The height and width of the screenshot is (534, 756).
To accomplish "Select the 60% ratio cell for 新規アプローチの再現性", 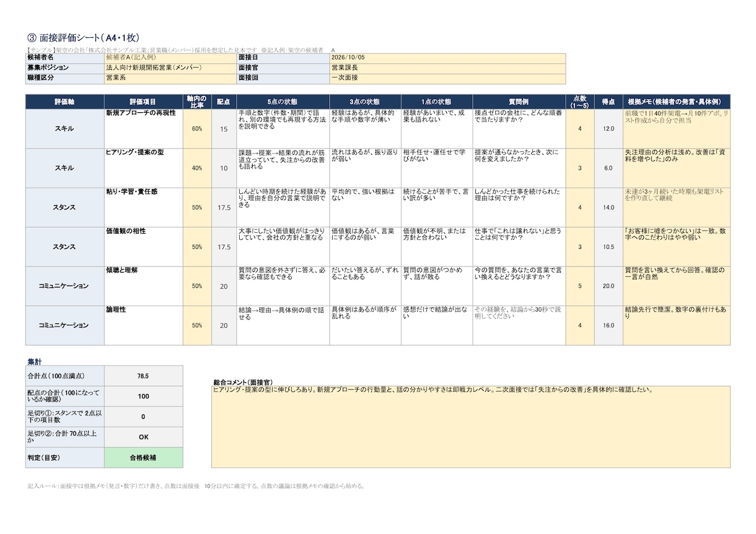I will 197,129.
